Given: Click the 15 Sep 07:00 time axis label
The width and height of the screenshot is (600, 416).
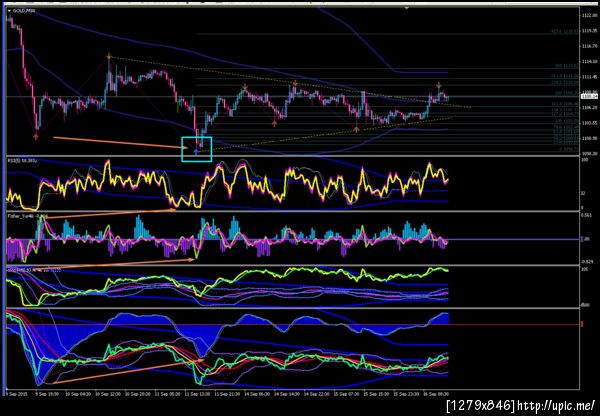Looking at the screenshot, I should [348, 393].
